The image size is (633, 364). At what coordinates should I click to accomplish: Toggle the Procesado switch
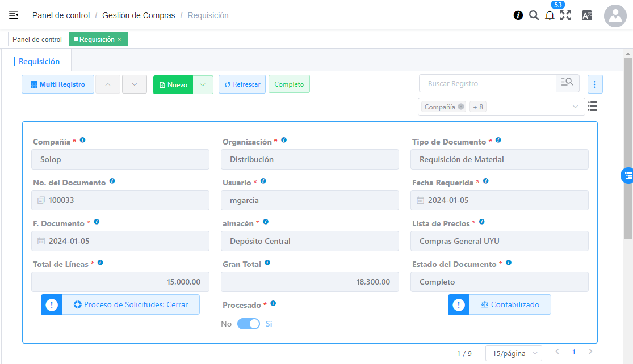point(248,324)
